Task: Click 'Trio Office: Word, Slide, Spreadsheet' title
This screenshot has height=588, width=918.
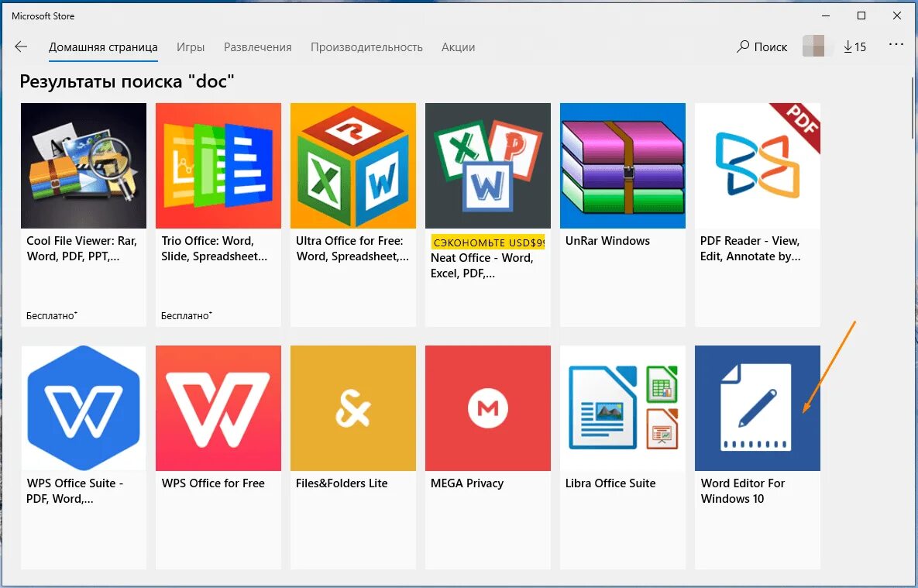Action: pyautogui.click(x=215, y=249)
